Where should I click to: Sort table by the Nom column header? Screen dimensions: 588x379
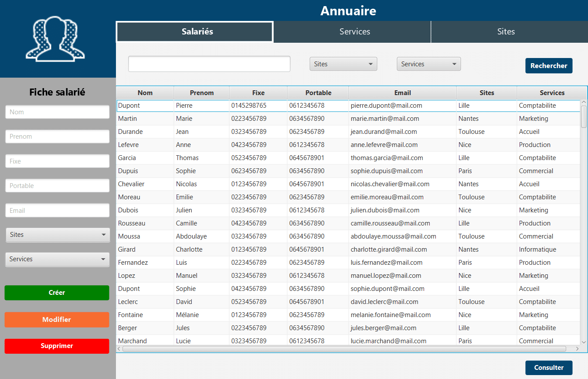(x=145, y=93)
